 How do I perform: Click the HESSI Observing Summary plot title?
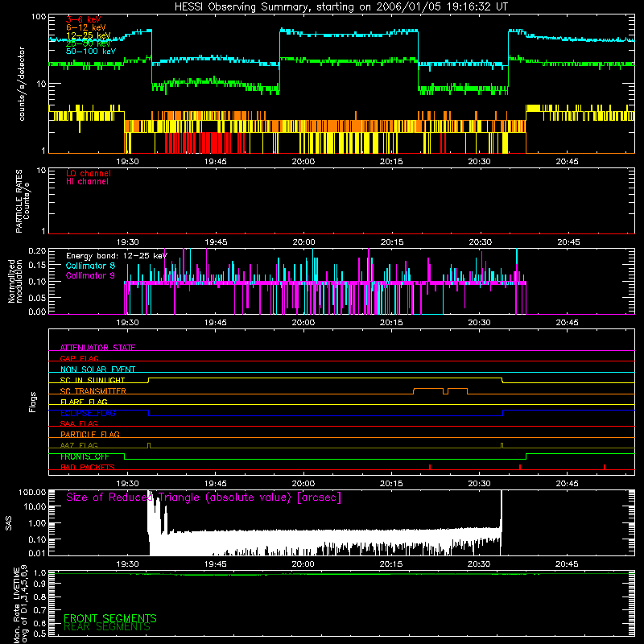[x=341, y=7]
